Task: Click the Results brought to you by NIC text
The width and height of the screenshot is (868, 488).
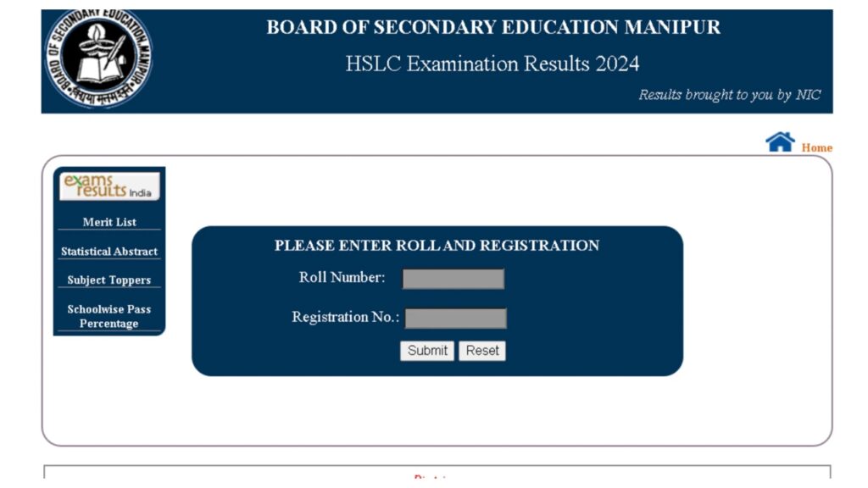Action: click(x=730, y=94)
